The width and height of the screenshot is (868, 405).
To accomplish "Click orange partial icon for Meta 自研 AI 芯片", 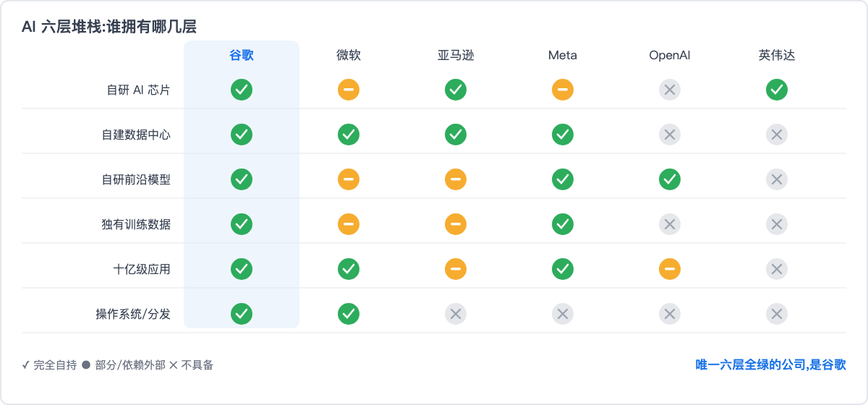I will tap(563, 90).
